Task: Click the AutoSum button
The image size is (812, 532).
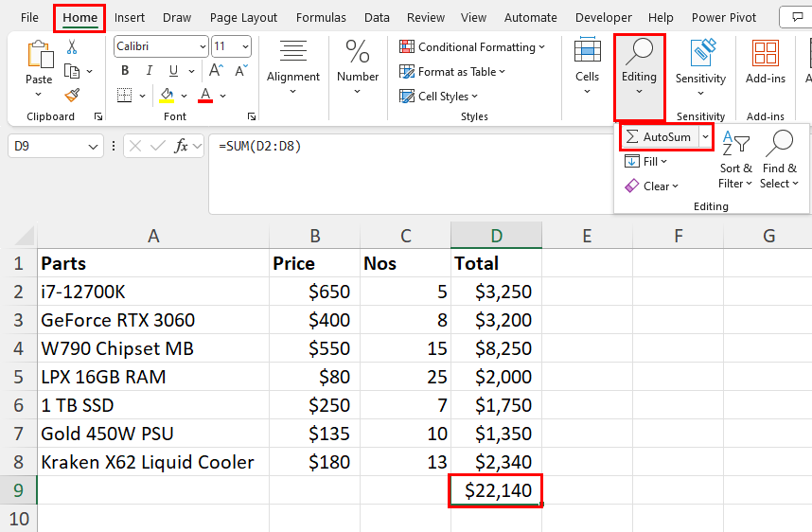Action: point(660,136)
